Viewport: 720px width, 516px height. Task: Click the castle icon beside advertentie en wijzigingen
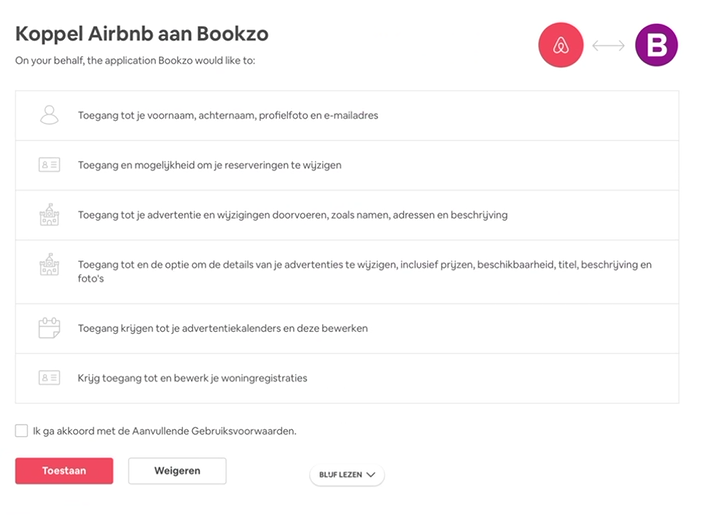(49, 215)
